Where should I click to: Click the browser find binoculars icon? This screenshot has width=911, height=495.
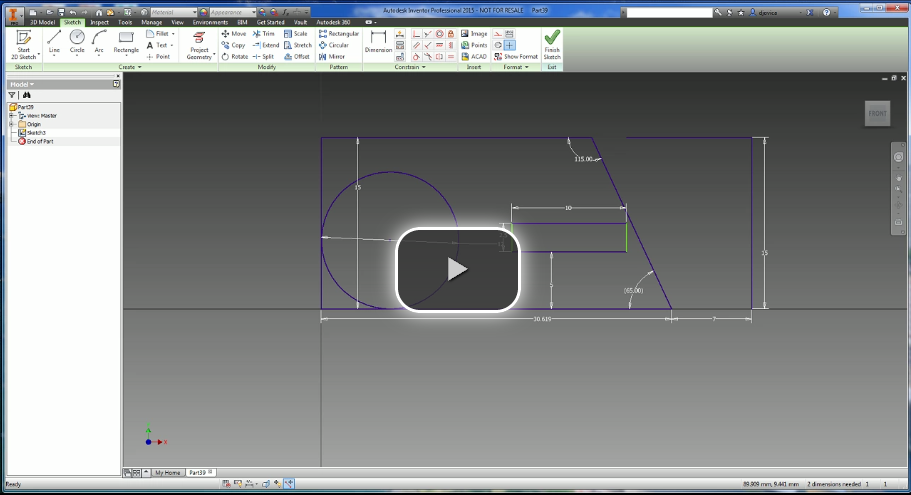pyautogui.click(x=27, y=95)
